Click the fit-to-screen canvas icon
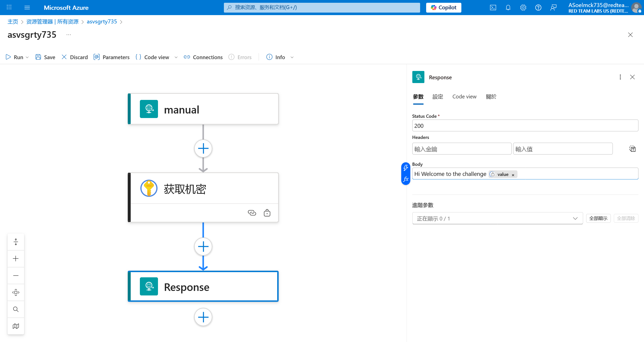This screenshot has height=342, width=644. [16, 292]
